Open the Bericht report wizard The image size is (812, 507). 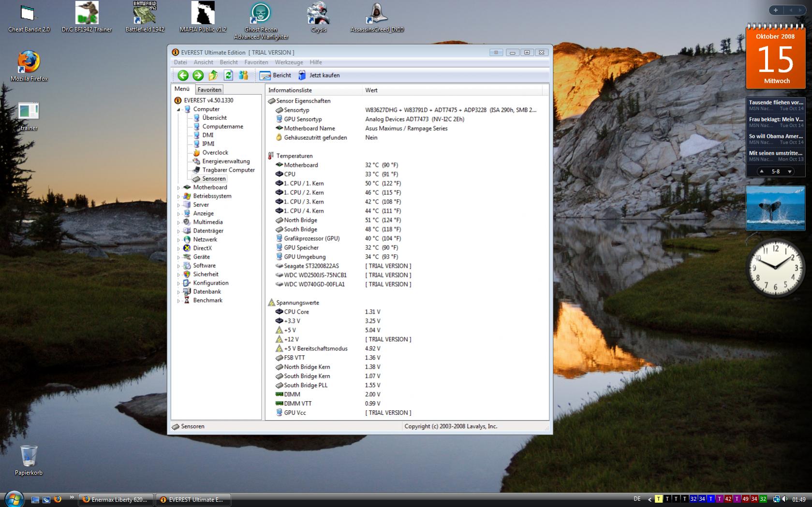275,75
